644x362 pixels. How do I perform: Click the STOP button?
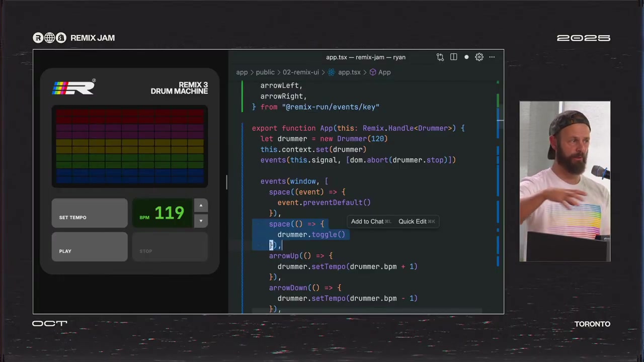[x=170, y=247]
